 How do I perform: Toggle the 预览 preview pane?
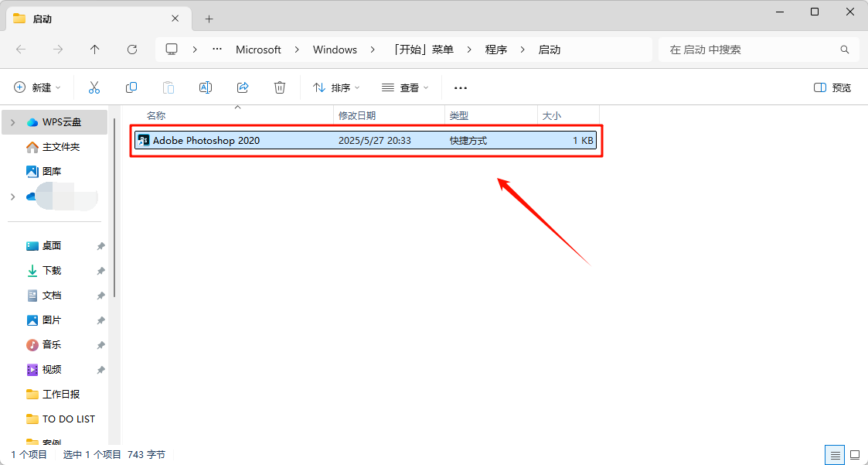coord(832,87)
